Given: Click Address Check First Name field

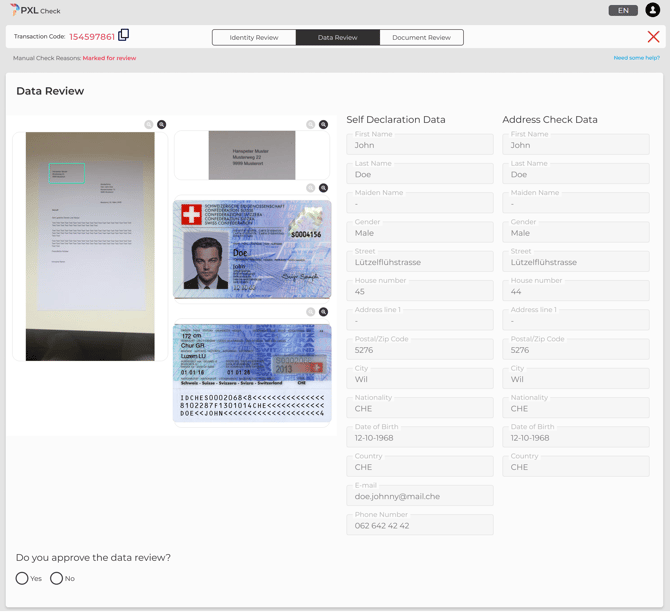Looking at the screenshot, I should tap(576, 144).
